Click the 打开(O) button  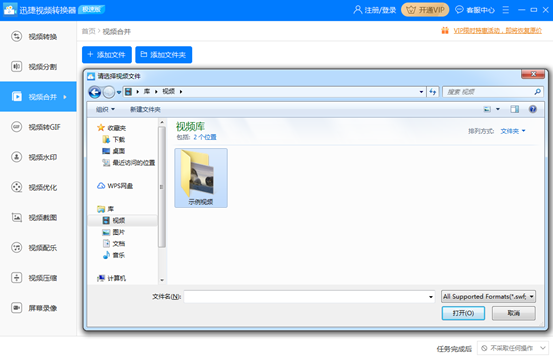(x=463, y=313)
